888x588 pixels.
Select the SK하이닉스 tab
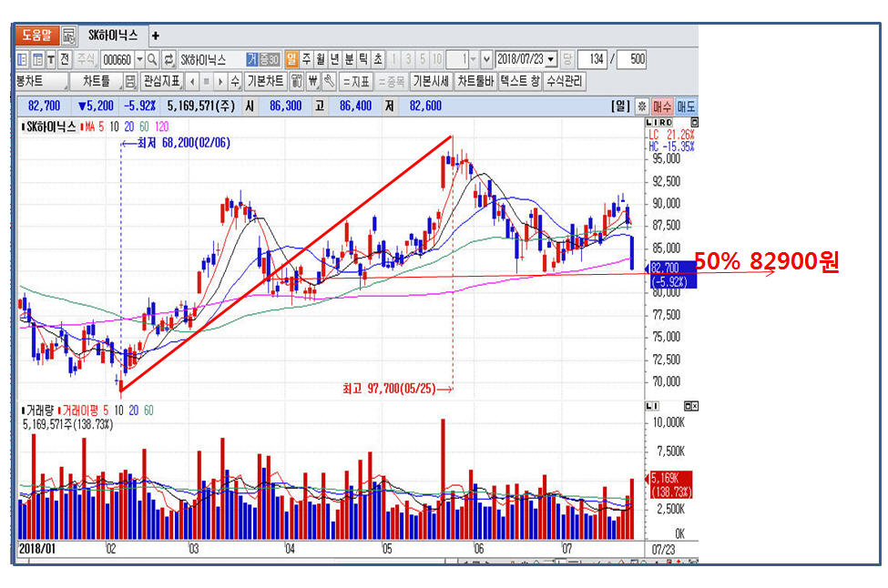[x=113, y=35]
